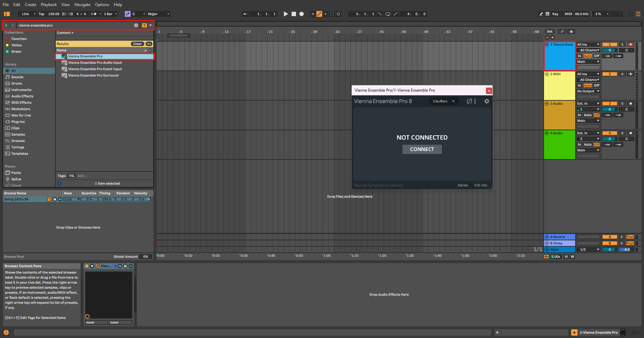Screen dimensions: 644x338
Task: Click Capture MIDI icon
Action: pos(332,14)
